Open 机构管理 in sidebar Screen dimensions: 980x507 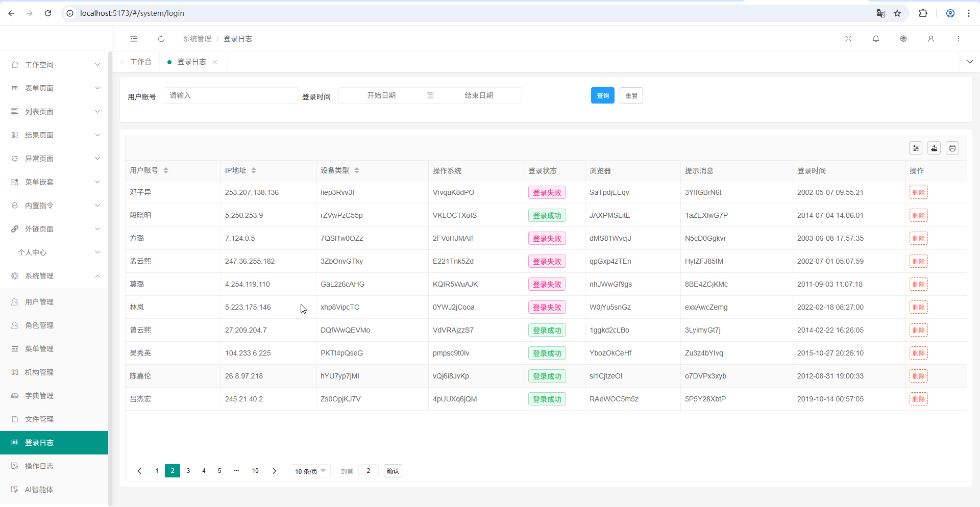[x=54, y=372]
